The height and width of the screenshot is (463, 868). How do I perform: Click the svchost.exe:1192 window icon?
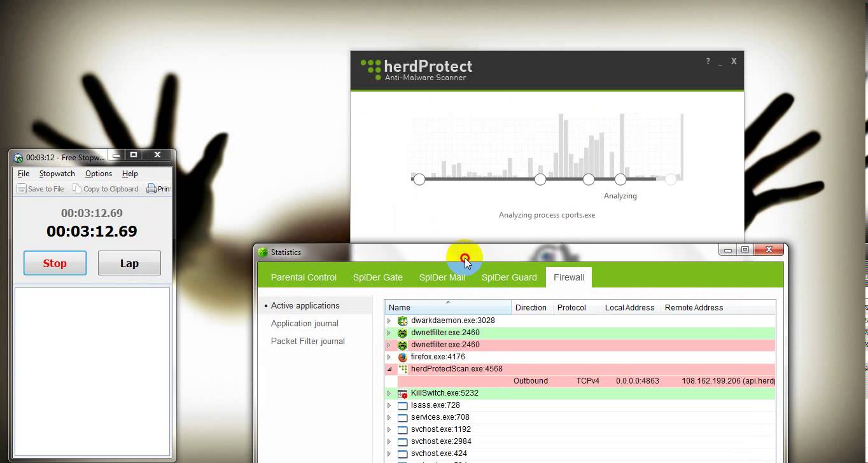coord(402,430)
